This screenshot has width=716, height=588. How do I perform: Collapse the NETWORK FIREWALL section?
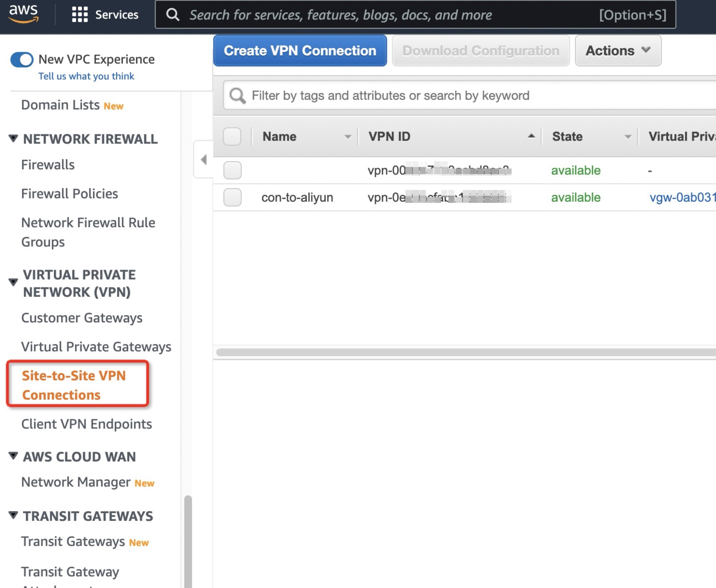(x=13, y=139)
